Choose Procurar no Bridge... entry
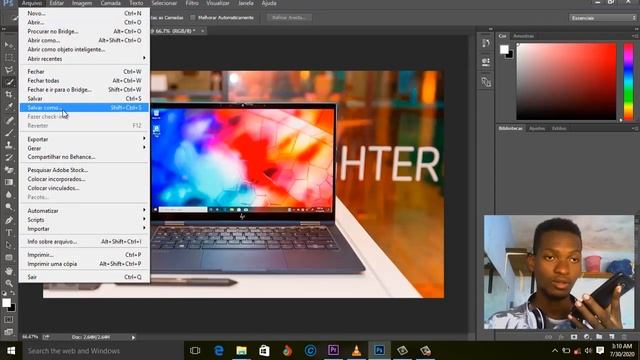The width and height of the screenshot is (640, 360). coord(85,31)
